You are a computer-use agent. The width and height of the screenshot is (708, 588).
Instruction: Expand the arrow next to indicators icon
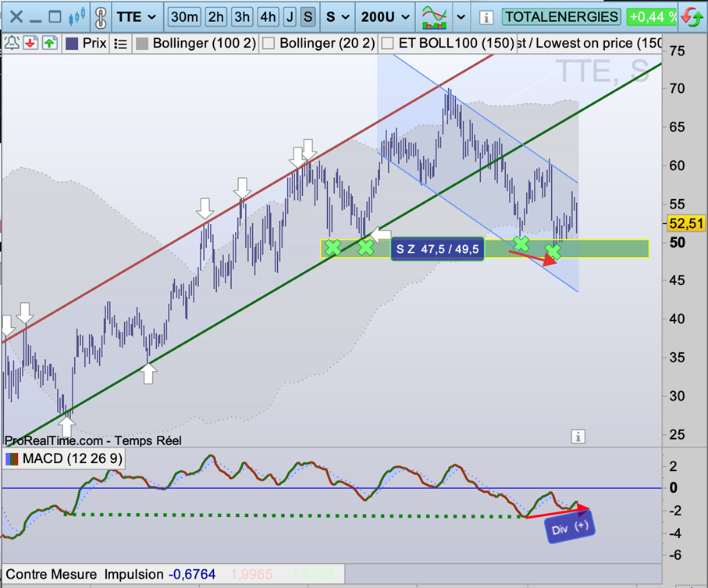pyautogui.click(x=461, y=17)
